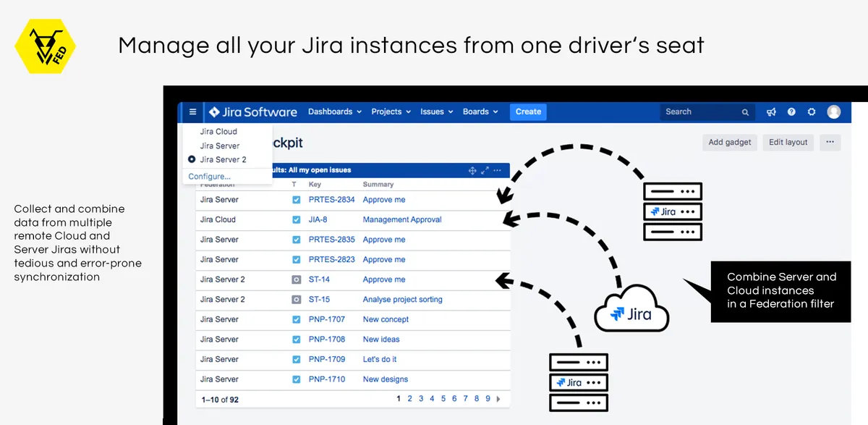Click the Jira Server 2 cell in ST-14 row
The width and height of the screenshot is (868, 425).
223,279
